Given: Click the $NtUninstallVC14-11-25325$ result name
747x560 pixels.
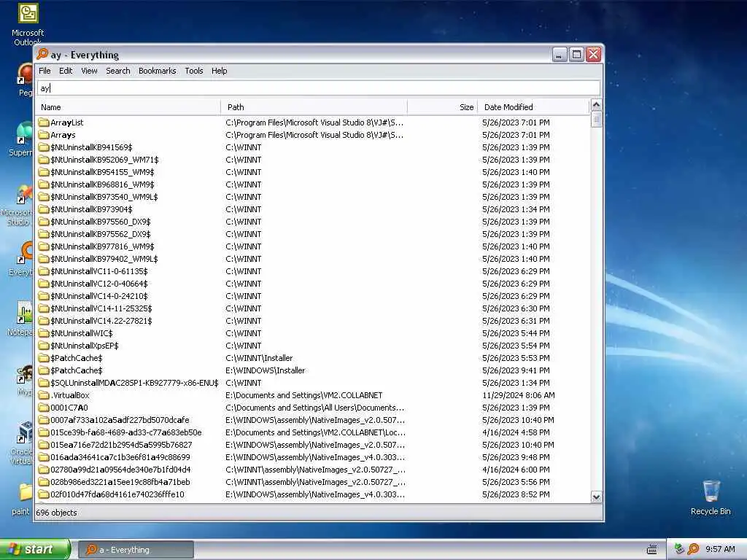Looking at the screenshot, I should (x=101, y=308).
